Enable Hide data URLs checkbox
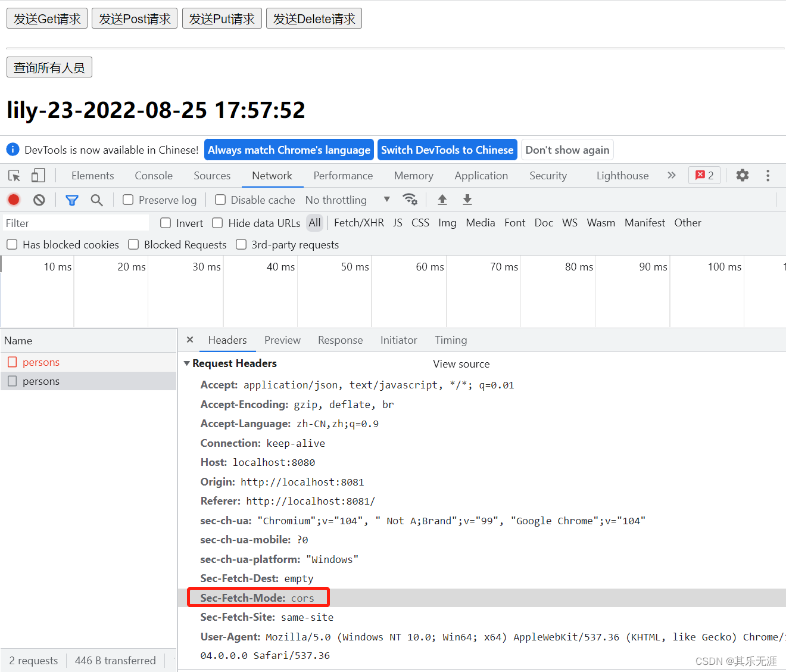The height and width of the screenshot is (672, 786). [218, 223]
